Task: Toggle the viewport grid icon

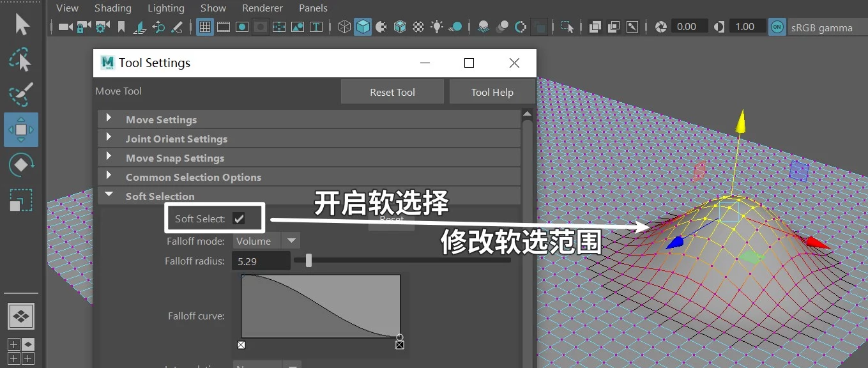Action: 204,27
